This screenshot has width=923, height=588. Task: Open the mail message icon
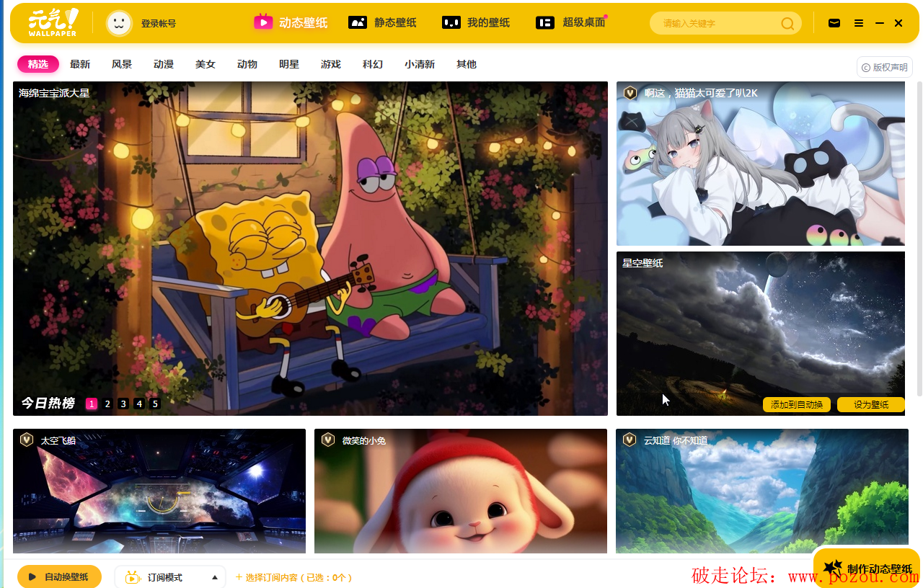pyautogui.click(x=834, y=23)
